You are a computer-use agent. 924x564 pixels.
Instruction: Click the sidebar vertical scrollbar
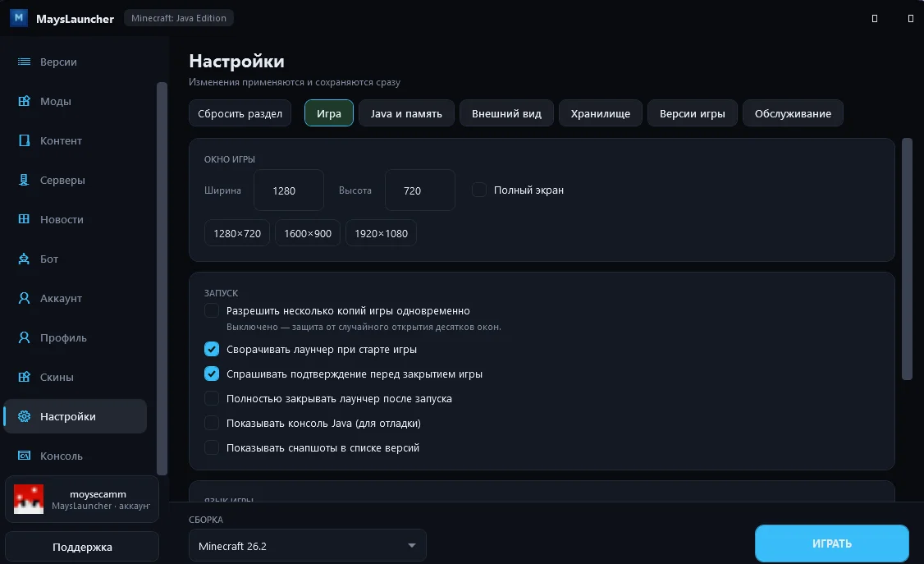(162, 278)
